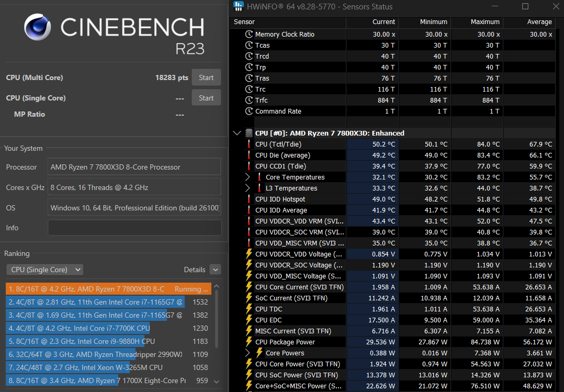This screenshot has width=564, height=392.
Task: Click lightning icon beside CPU Core Current
Action: 249,287
